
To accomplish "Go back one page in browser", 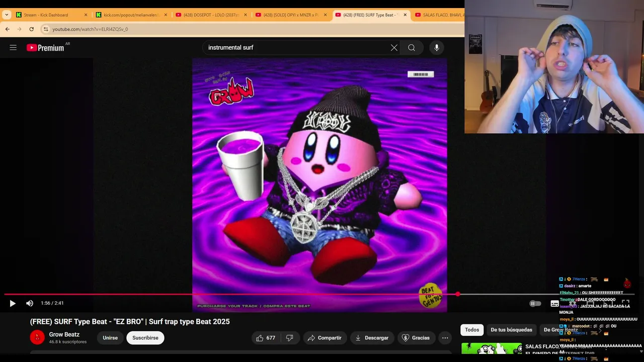I will tap(8, 29).
